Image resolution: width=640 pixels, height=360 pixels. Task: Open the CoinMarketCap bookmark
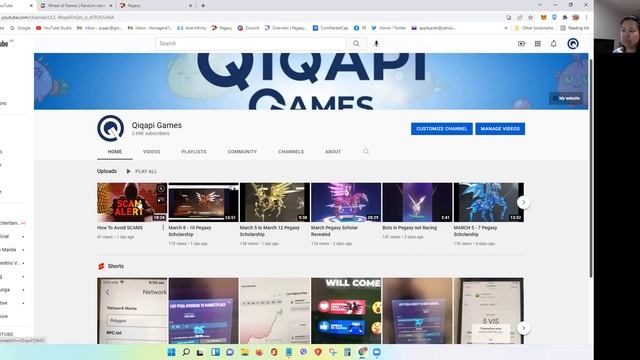tap(331, 28)
